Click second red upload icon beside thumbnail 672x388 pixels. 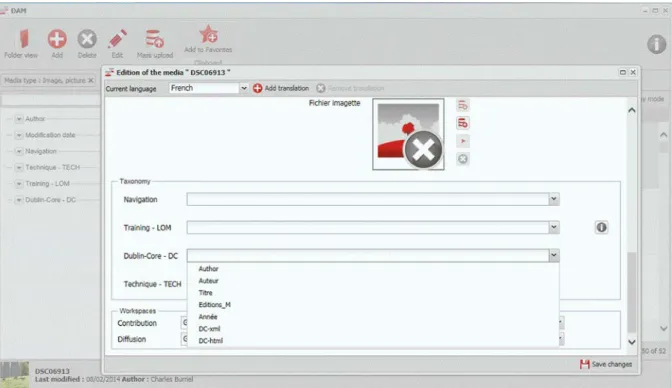tap(462, 123)
